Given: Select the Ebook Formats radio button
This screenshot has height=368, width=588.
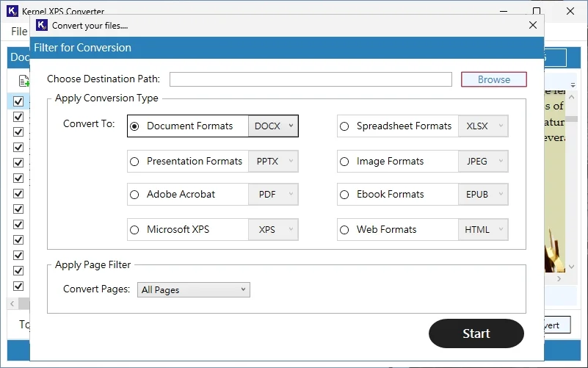Looking at the screenshot, I should (x=344, y=195).
